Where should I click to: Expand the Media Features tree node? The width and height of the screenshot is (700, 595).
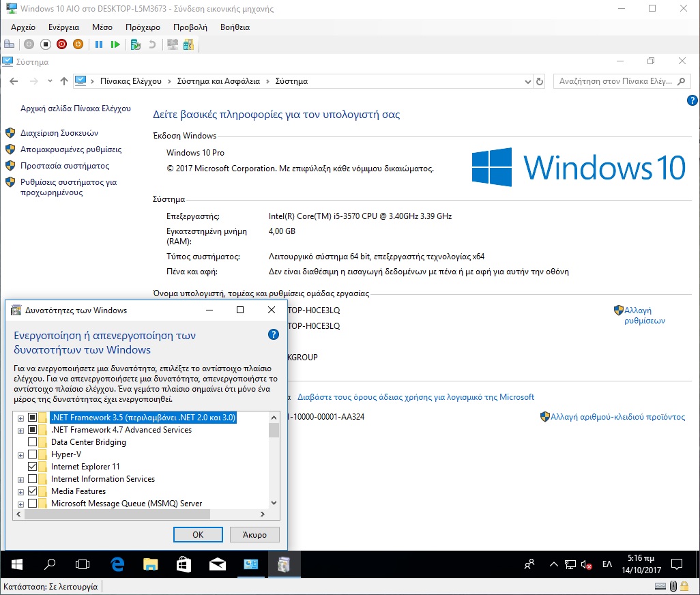20,492
